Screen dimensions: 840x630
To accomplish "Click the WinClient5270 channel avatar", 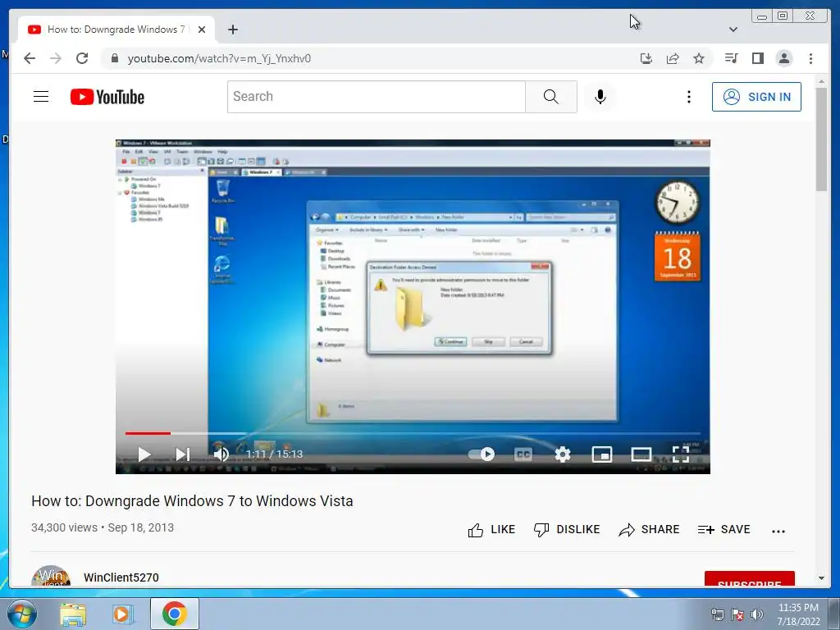I will [51, 577].
